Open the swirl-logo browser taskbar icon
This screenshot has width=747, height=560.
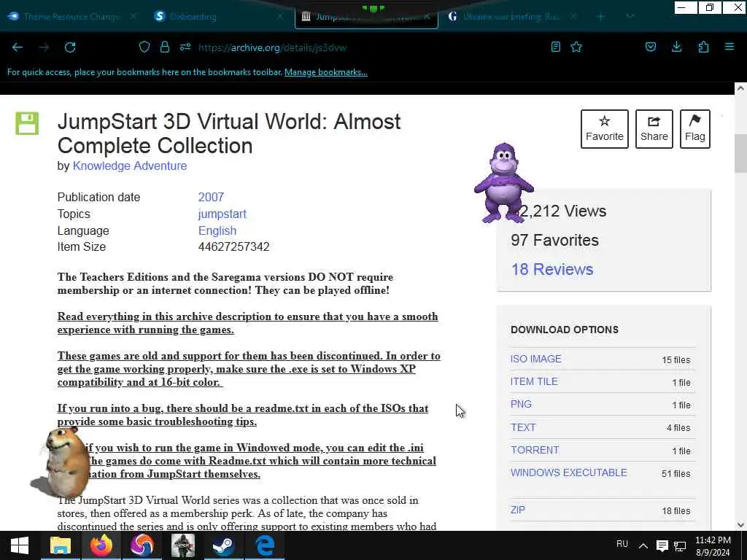tap(142, 545)
